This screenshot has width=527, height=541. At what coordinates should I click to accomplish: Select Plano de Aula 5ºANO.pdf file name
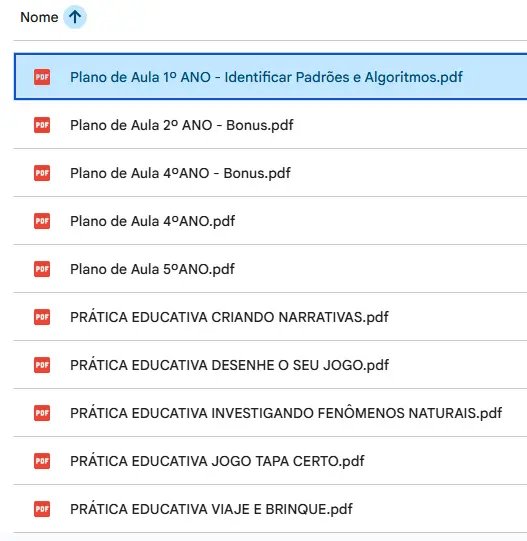152,269
